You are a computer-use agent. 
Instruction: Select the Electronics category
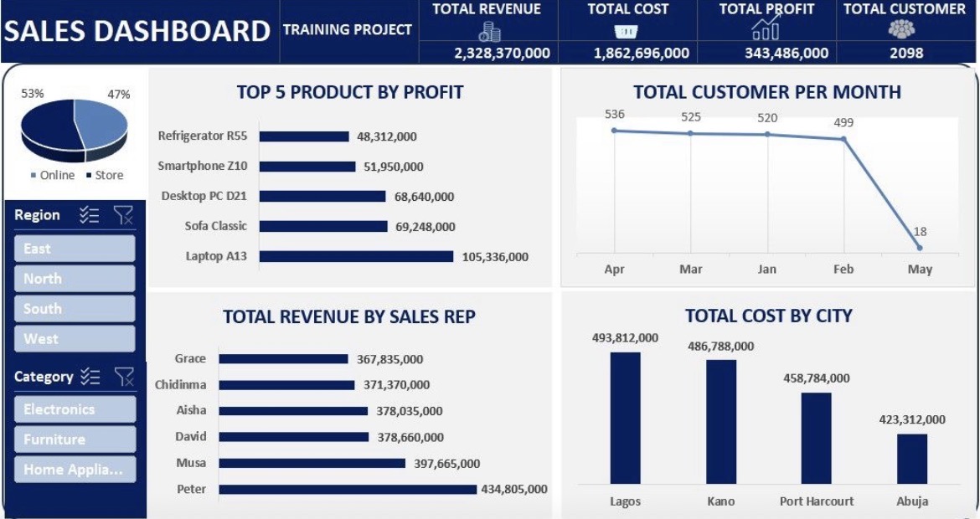tap(75, 409)
